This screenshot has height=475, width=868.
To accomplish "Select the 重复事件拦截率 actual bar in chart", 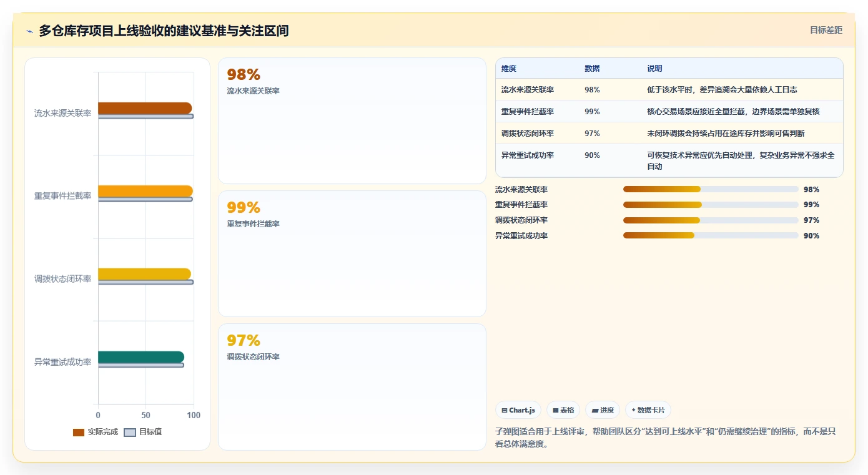I will [x=145, y=191].
